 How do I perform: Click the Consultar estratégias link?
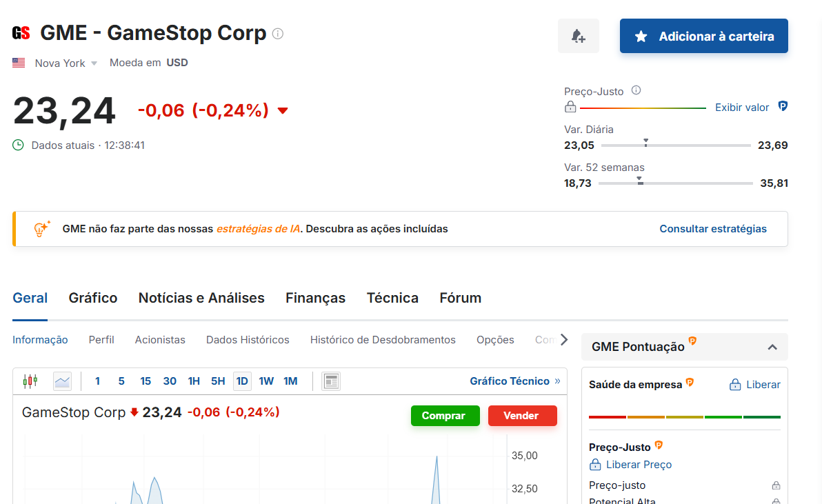coord(713,229)
